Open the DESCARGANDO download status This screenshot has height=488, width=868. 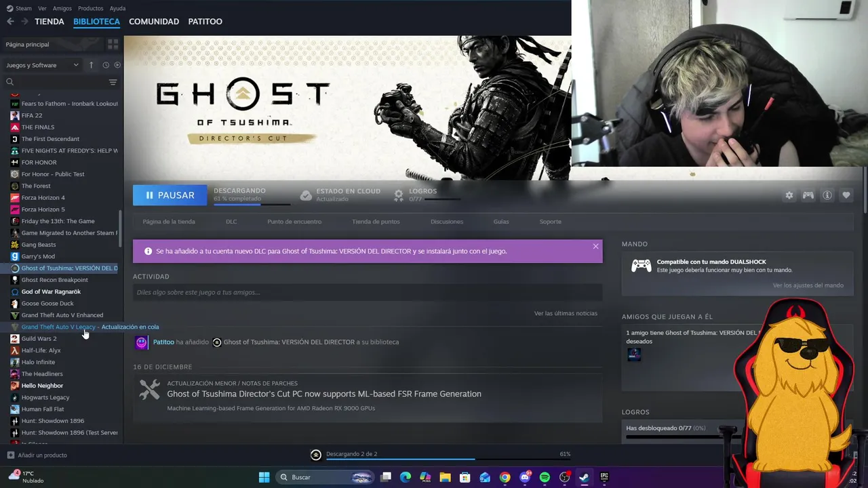[x=251, y=195]
